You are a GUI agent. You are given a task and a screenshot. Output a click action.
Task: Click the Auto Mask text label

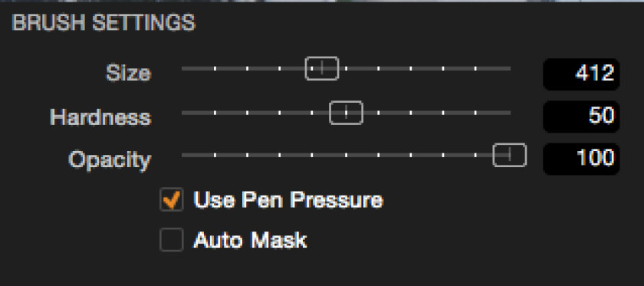(250, 240)
